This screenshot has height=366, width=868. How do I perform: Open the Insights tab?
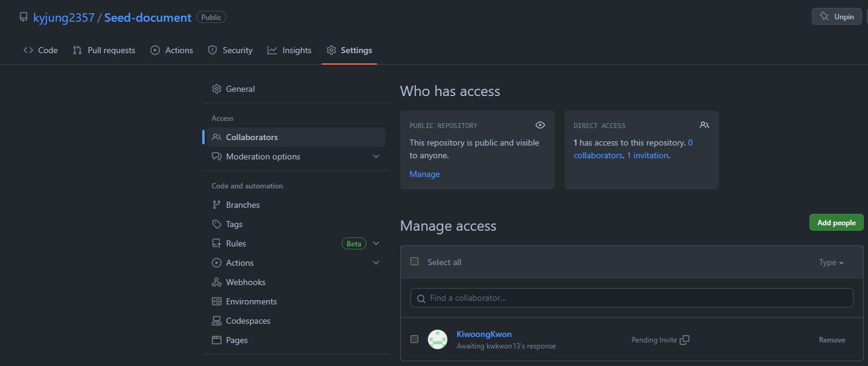[x=290, y=50]
